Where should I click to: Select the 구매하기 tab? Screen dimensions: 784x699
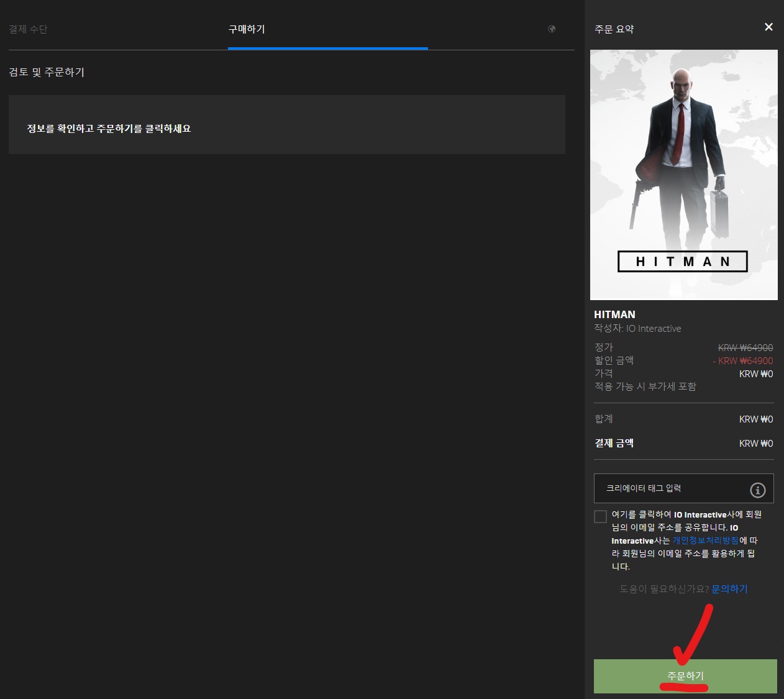point(247,29)
